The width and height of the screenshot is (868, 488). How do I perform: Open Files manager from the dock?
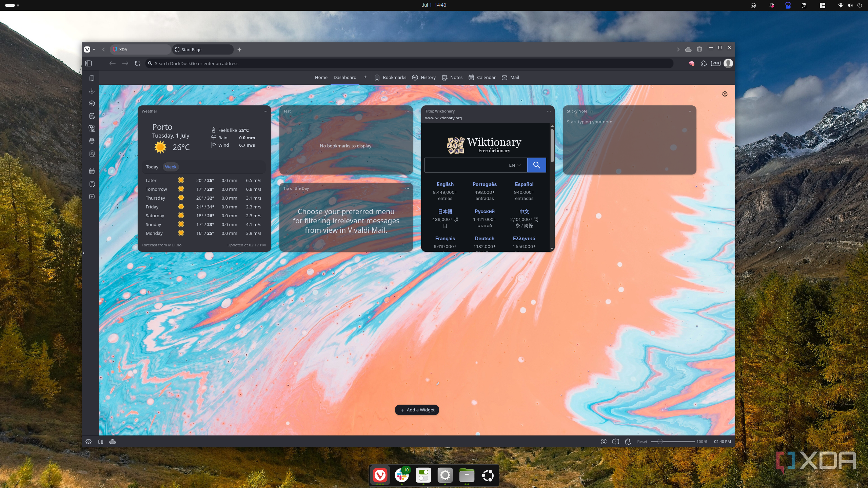point(467,475)
